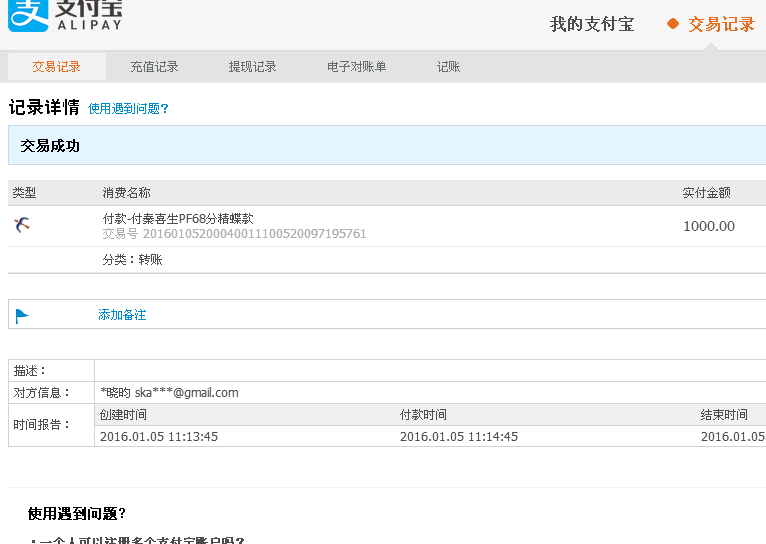
Task: Click the blue flag icon
Action: 22,316
